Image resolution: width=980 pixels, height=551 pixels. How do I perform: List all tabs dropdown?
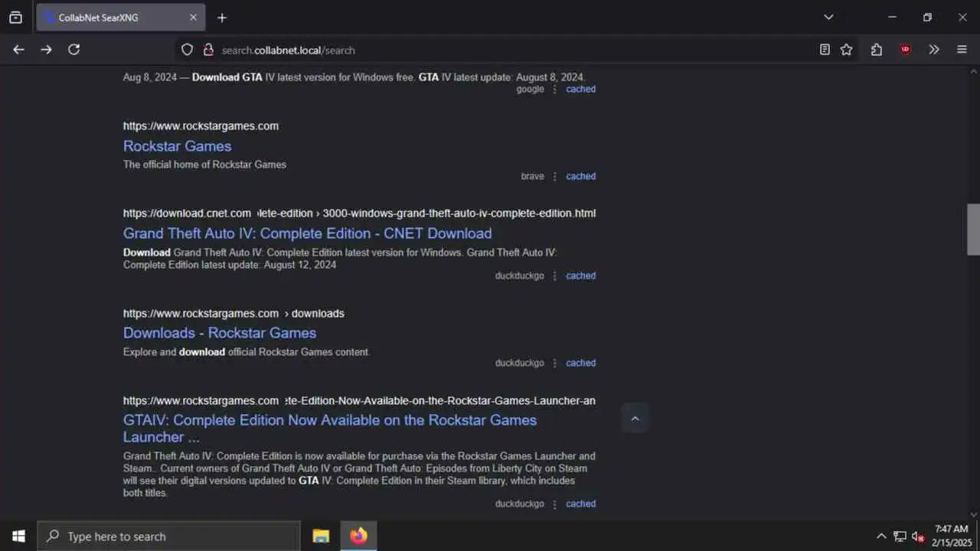(x=828, y=17)
